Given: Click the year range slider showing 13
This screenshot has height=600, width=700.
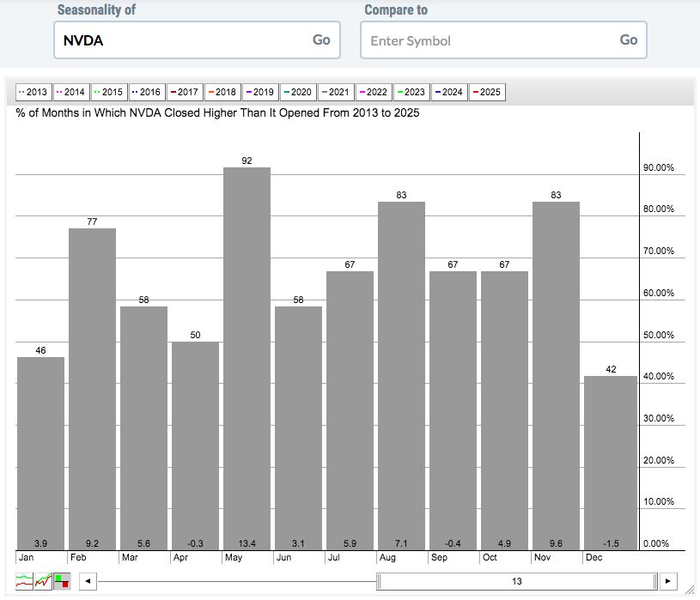Looking at the screenshot, I should tap(517, 581).
